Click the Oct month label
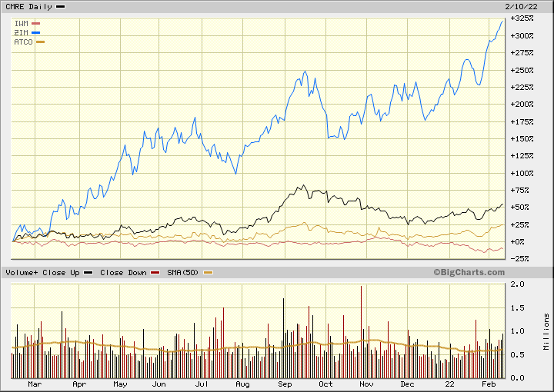554x392 pixels. [x=325, y=384]
